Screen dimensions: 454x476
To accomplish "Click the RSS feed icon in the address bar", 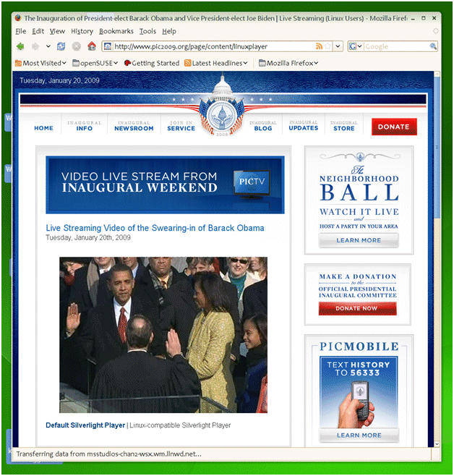I will tap(319, 46).
